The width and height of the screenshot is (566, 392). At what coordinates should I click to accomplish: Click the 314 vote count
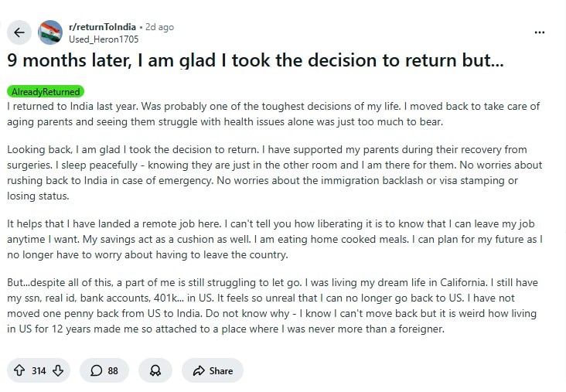[x=39, y=370]
